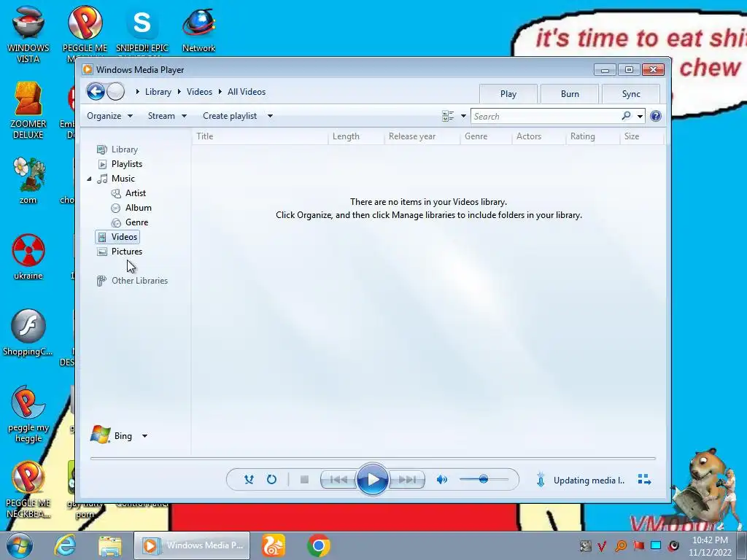
Task: Open the Windows Start button
Action: 20,545
